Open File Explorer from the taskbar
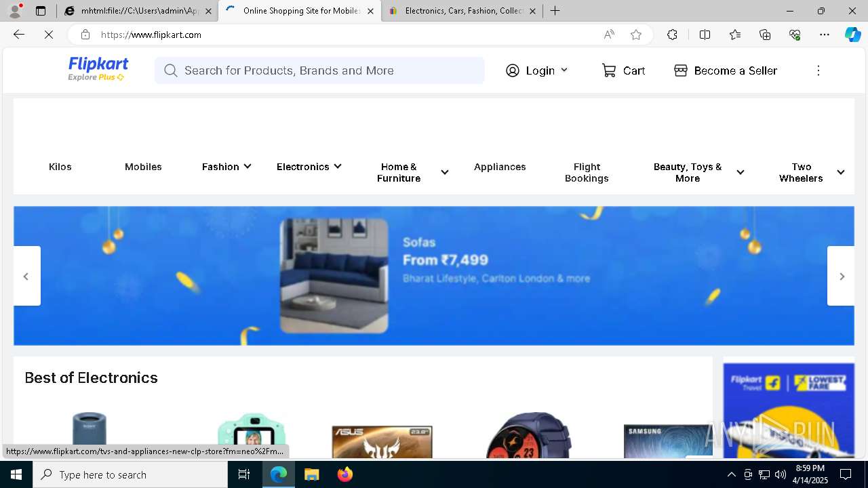Screen dimensions: 868x488 [311, 474]
